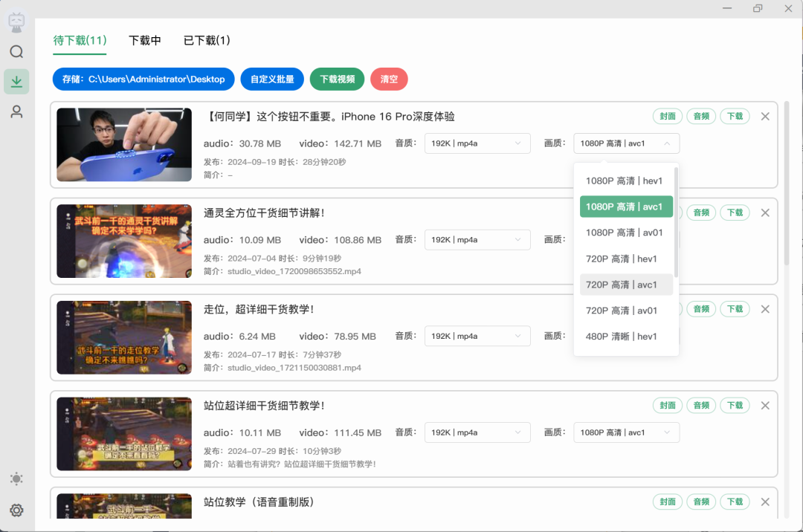
Task: Open the download manager sidebar icon
Action: tap(16, 81)
